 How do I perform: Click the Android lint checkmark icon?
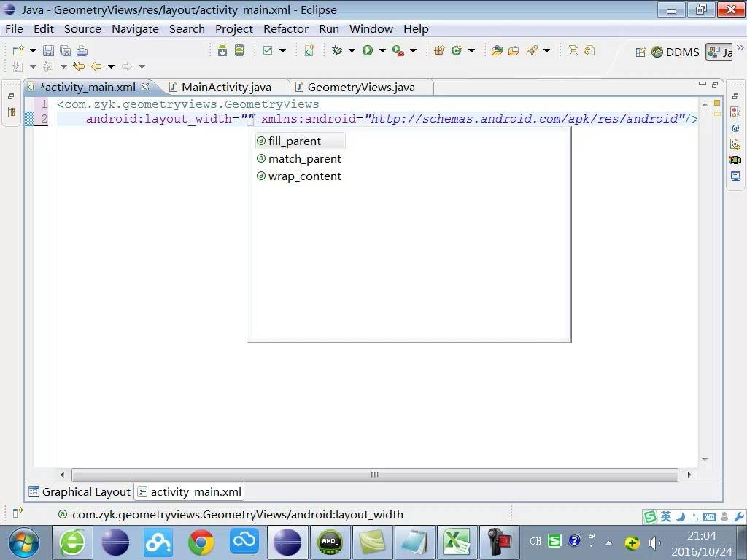click(268, 50)
